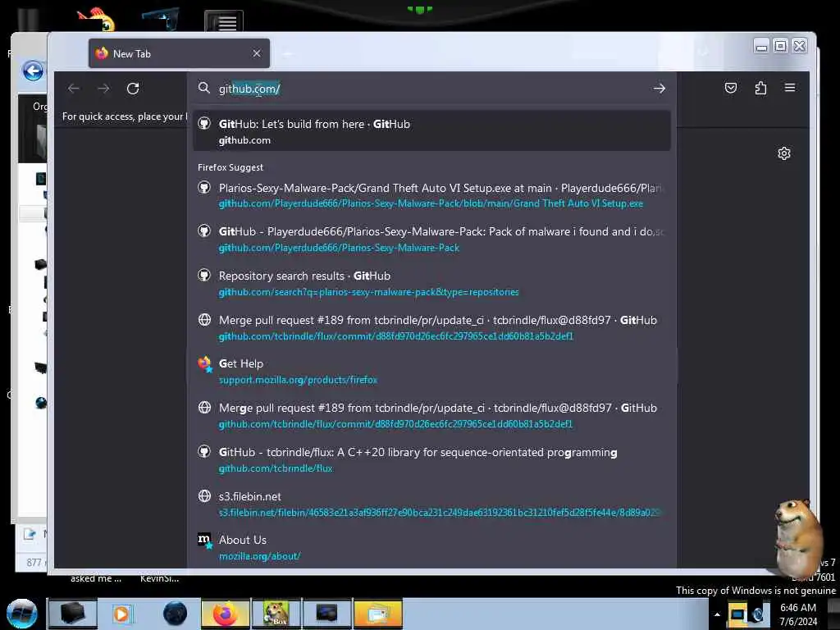This screenshot has width=840, height=630.
Task: Click globe icon beside s3.filebin.net
Action: coord(204,496)
